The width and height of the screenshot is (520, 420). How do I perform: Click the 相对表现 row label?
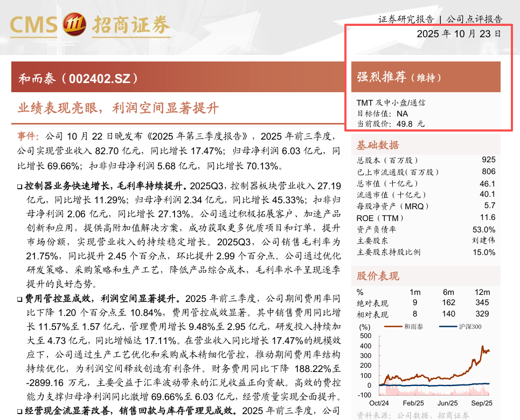pyautogui.click(x=372, y=314)
